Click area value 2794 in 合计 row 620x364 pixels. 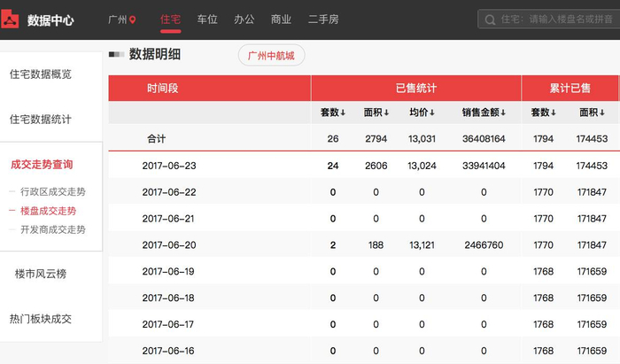(x=376, y=139)
